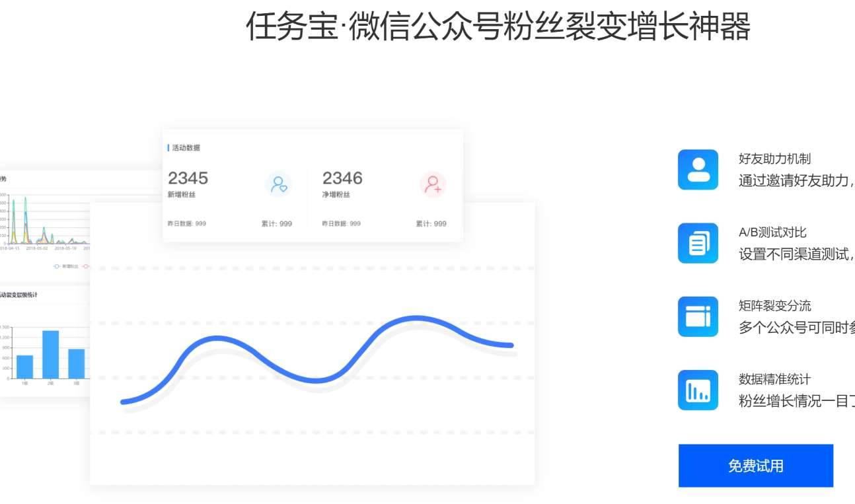This screenshot has height=504, width=855.
Task: Click the 活动裂变层级统计 chart title
Action: click(19, 295)
